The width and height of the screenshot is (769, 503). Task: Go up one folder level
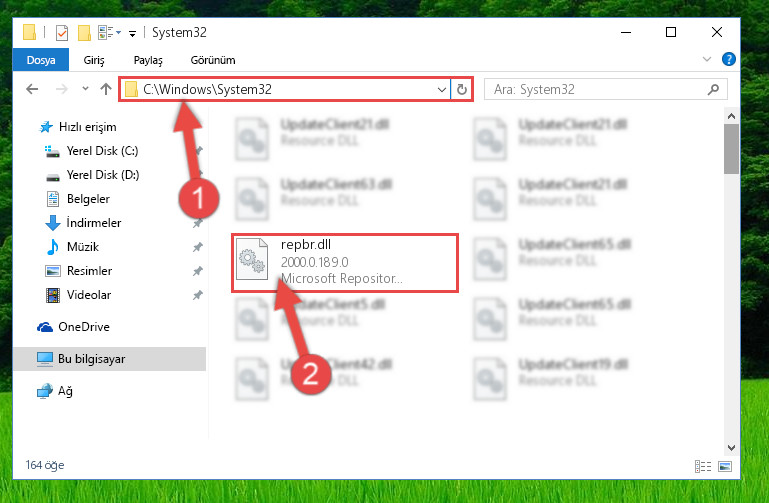[x=106, y=89]
